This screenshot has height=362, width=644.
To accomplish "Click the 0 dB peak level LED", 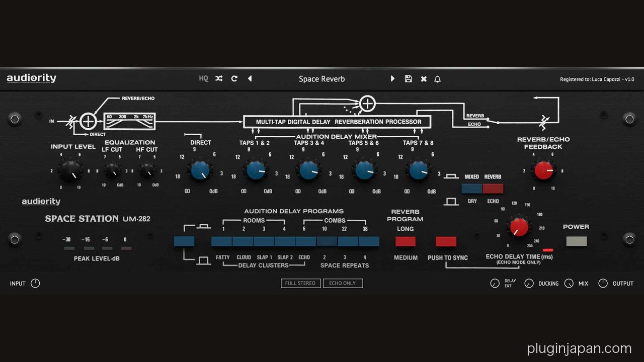I will 126,248.
